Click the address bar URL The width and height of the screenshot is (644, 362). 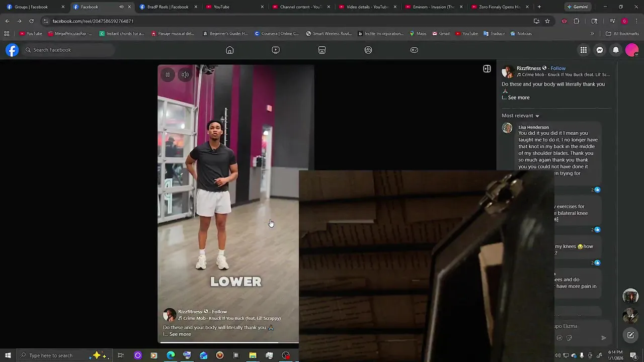click(93, 21)
